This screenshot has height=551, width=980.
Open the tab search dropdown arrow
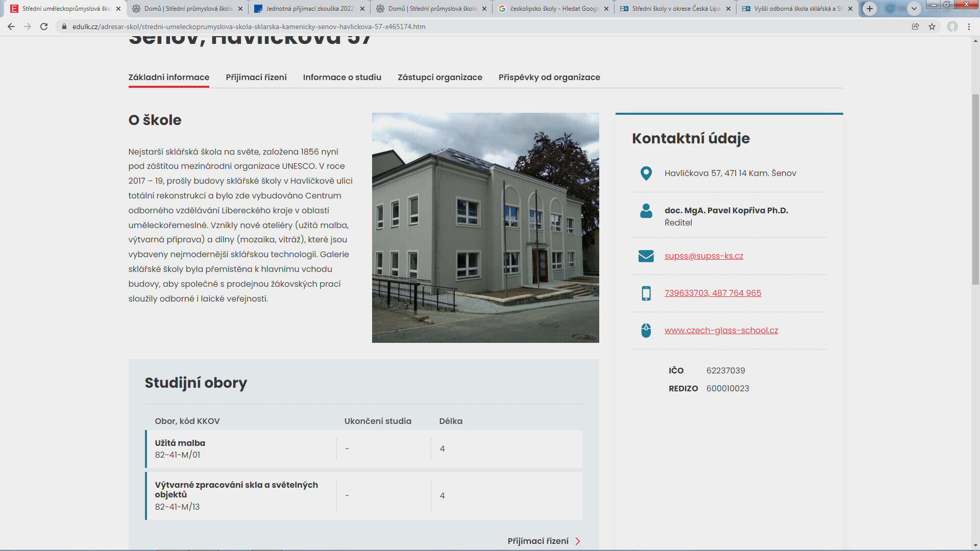pos(914,9)
